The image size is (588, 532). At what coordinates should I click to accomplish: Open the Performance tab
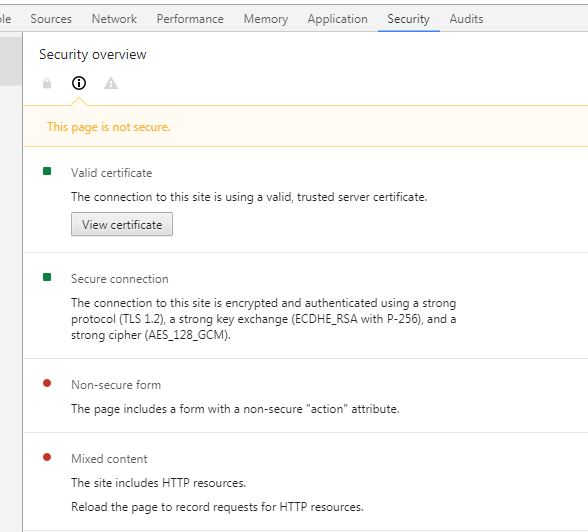coord(190,19)
